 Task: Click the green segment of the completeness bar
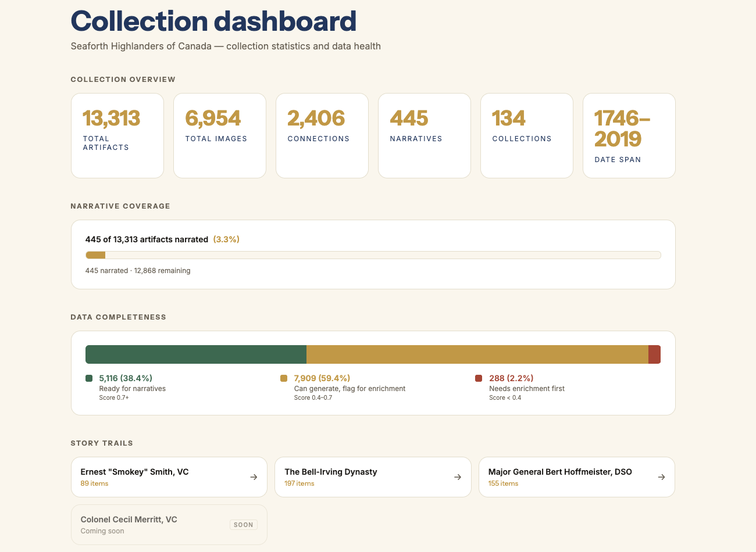[196, 354]
